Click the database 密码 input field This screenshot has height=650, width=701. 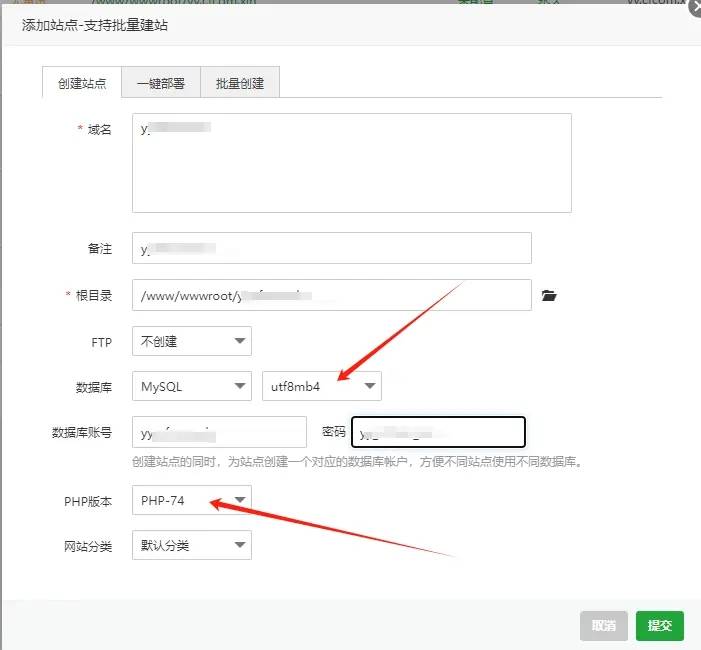438,432
